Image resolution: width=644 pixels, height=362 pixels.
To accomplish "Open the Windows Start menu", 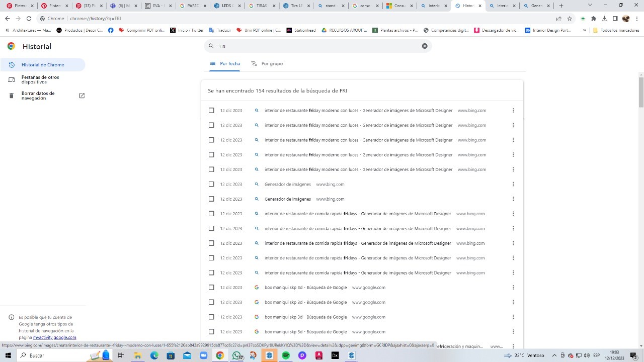I will 8,355.
